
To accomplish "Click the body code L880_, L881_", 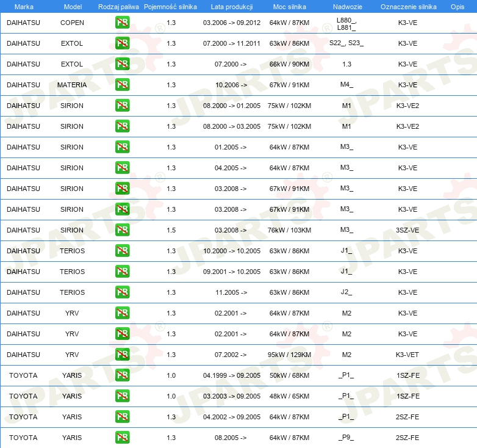I will tap(346, 24).
